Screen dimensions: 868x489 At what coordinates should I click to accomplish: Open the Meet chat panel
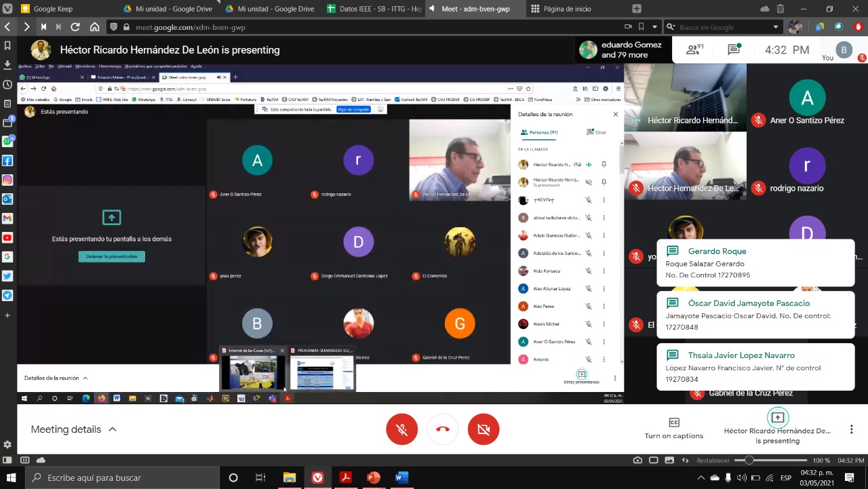pyautogui.click(x=734, y=50)
